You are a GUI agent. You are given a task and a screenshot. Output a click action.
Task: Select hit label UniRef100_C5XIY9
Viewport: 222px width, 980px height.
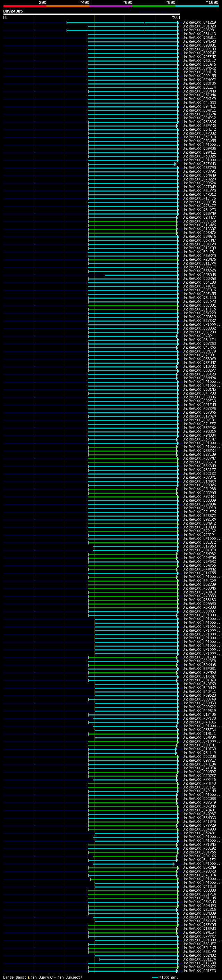click(x=199, y=99)
